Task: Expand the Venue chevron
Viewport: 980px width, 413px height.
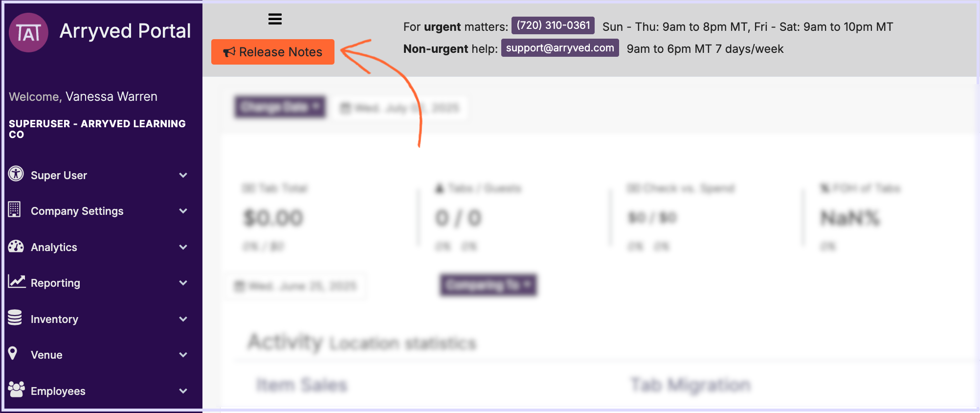Action: pos(183,355)
